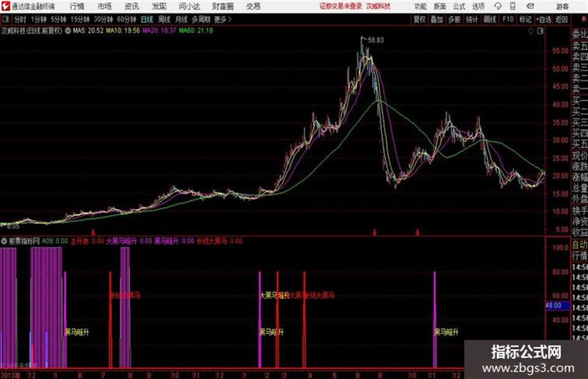The width and height of the screenshot is (588, 379).
Task: Expand the 更多 periods chevron
Action: coord(223,19)
